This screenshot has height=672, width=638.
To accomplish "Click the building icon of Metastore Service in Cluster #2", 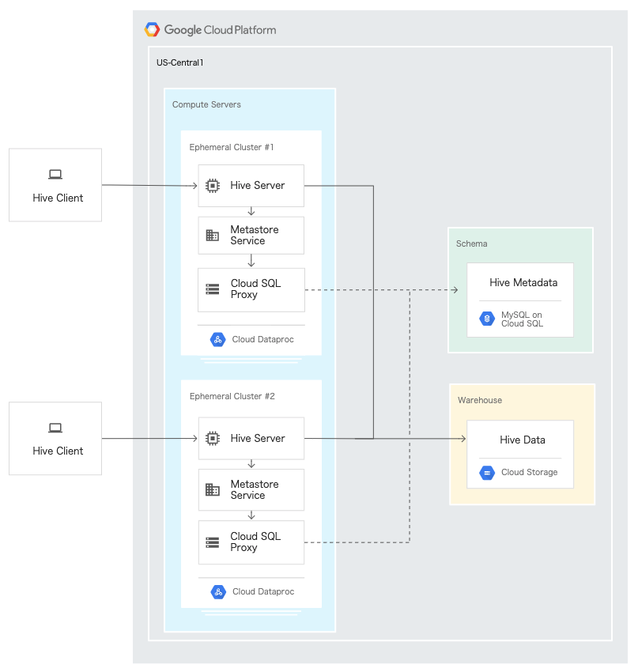I will click(x=213, y=489).
